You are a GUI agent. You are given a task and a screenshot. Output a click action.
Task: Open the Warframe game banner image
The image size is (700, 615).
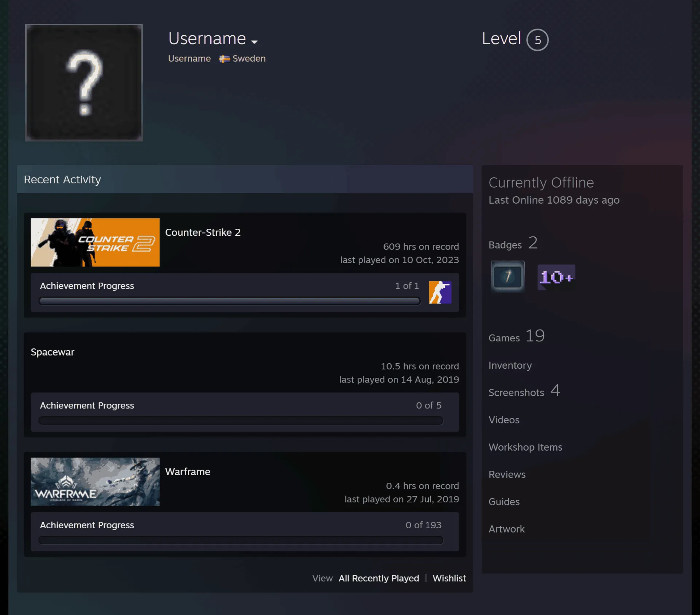click(x=95, y=482)
